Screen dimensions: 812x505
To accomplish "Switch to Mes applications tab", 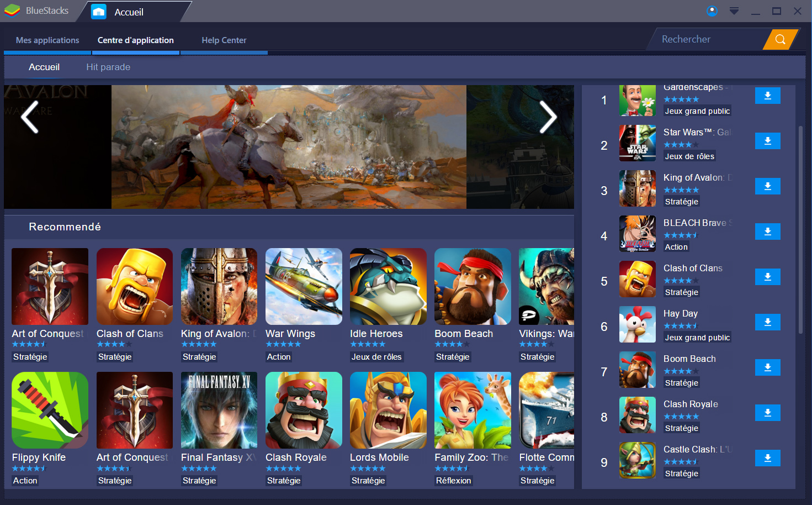I will point(47,40).
